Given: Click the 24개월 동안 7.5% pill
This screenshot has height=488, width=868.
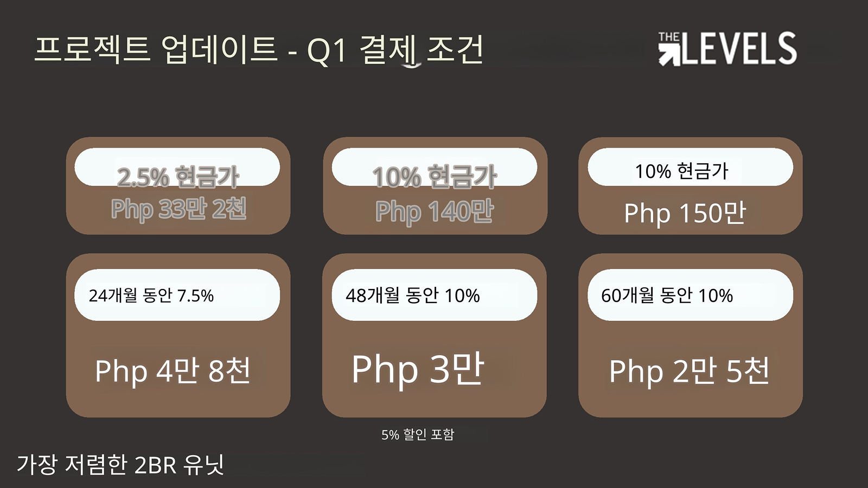Looking at the screenshot, I should click(x=177, y=295).
